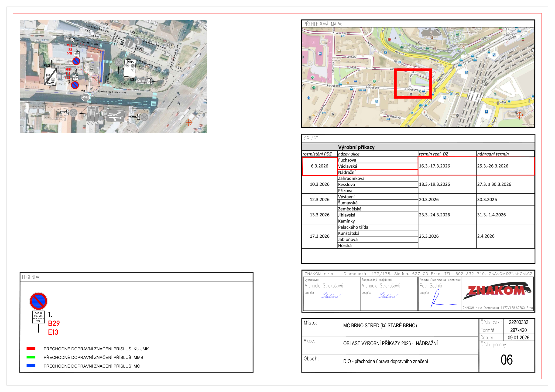Click the format value 297x420

tap(518, 330)
